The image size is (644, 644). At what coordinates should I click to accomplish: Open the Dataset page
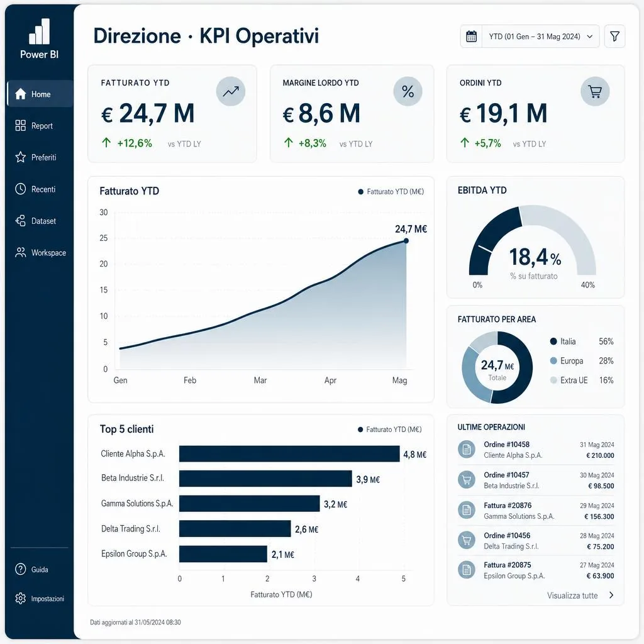(x=40, y=221)
